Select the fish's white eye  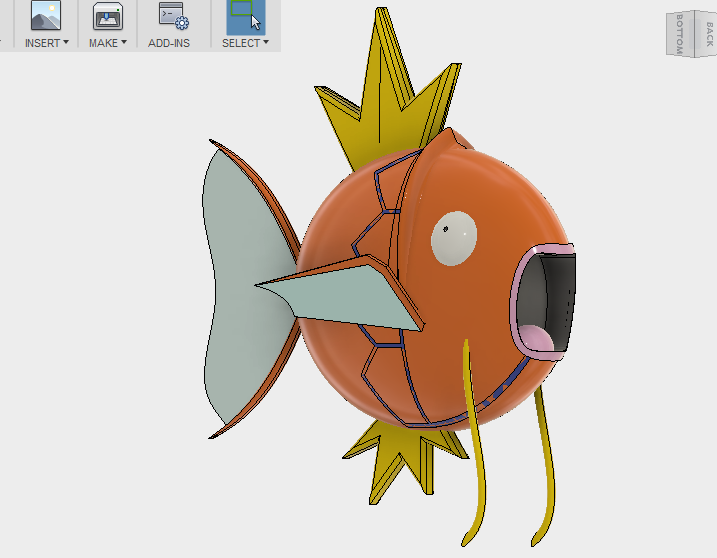click(x=454, y=238)
